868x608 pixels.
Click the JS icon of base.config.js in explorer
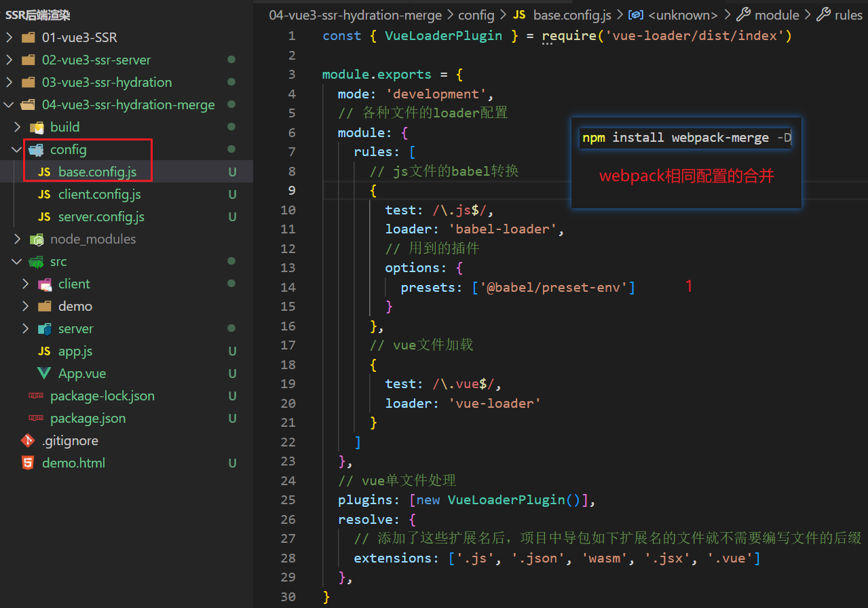(x=44, y=172)
